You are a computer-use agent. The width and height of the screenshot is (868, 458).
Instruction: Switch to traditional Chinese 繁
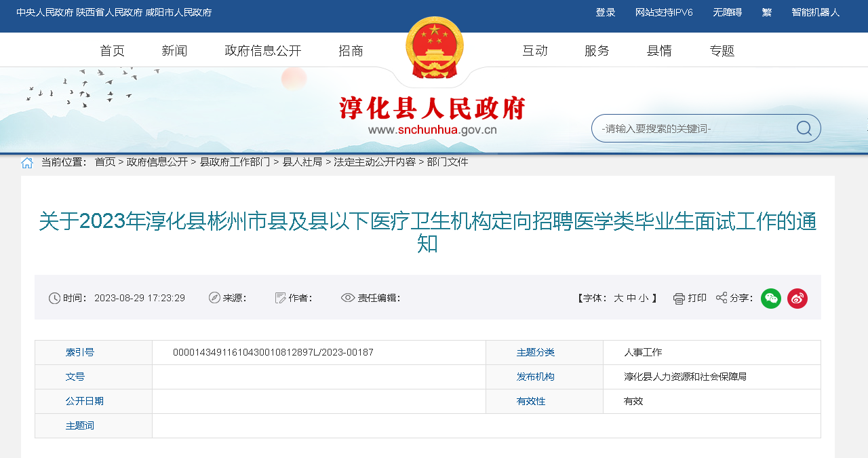pyautogui.click(x=767, y=13)
